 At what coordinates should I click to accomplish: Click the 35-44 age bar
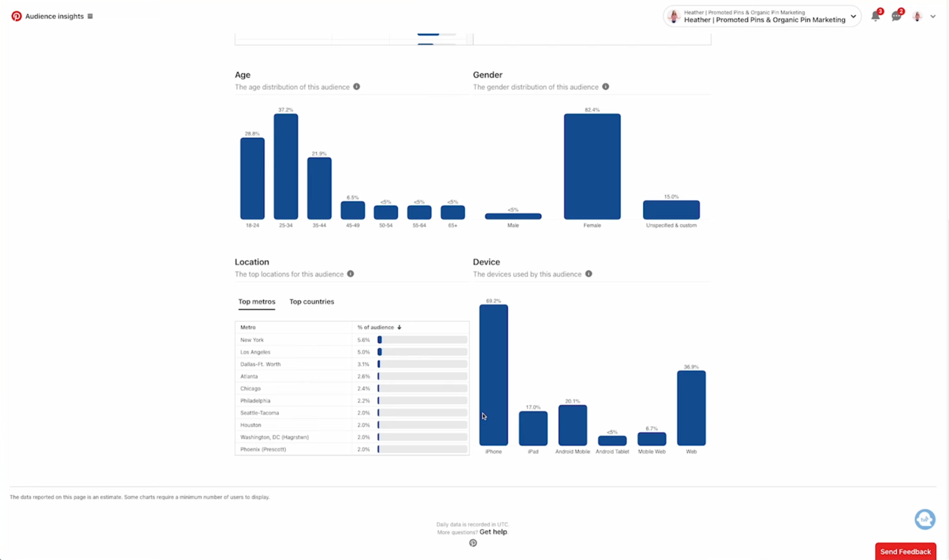[x=320, y=188]
